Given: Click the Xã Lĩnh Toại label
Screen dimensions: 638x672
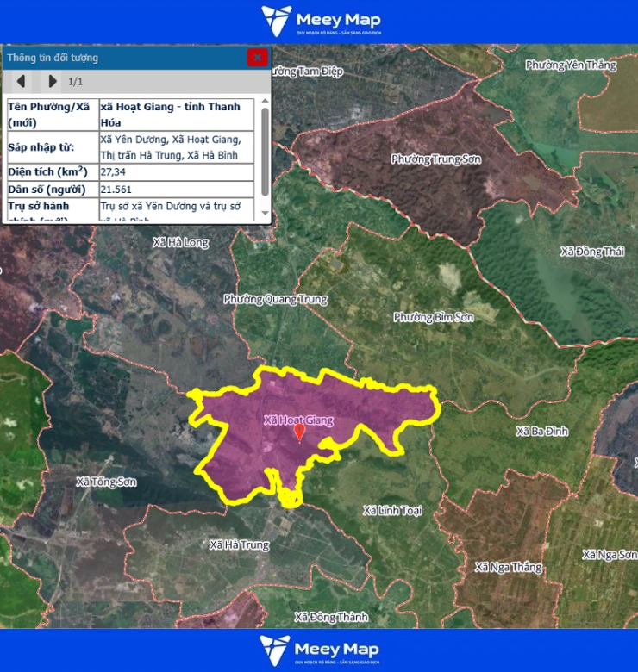Looking at the screenshot, I should 392,510.
